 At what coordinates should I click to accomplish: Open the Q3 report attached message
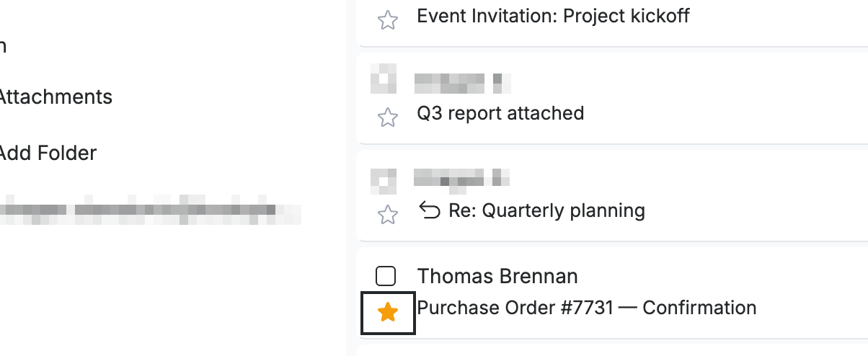pos(500,113)
